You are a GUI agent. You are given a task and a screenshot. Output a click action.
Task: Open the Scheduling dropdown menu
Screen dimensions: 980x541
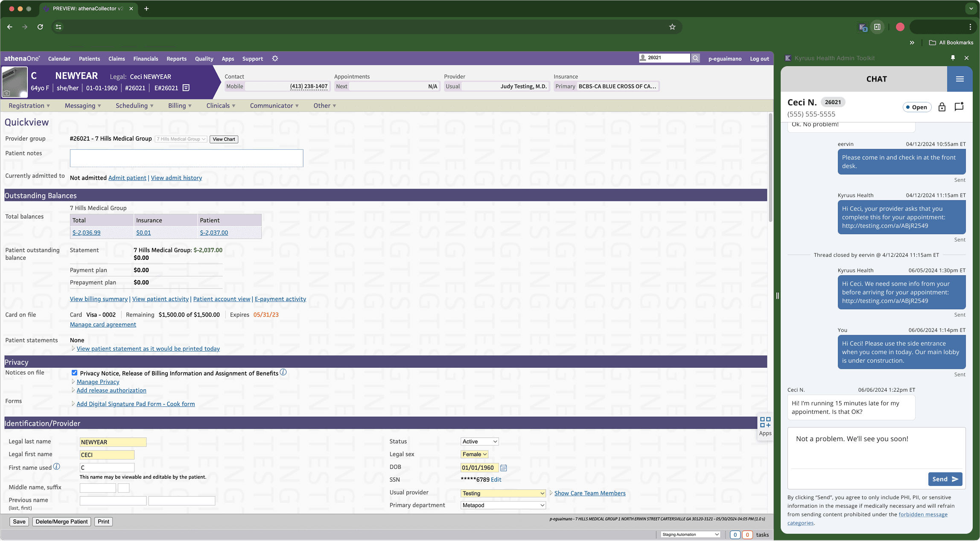[x=135, y=106]
